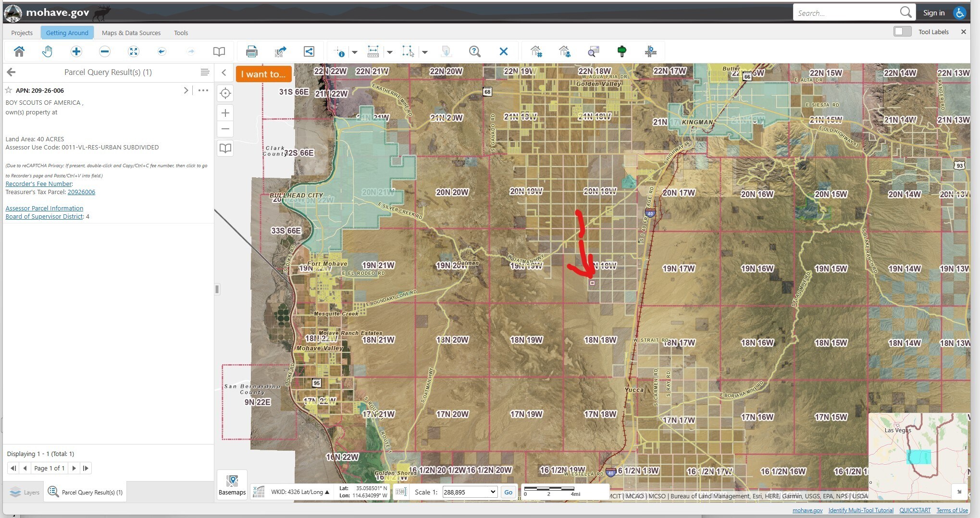
Task: Click the Assessor Parcel Information link
Action: (44, 208)
